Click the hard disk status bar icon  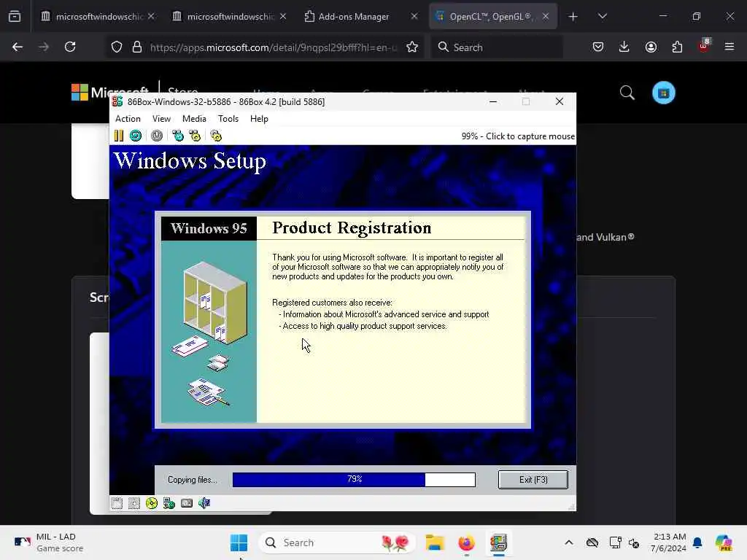[187, 503]
